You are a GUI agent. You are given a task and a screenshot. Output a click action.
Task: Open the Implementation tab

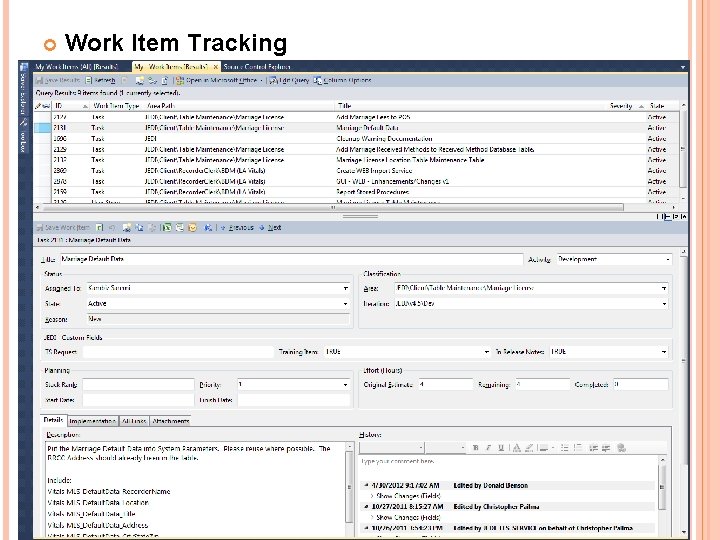[x=93, y=421]
